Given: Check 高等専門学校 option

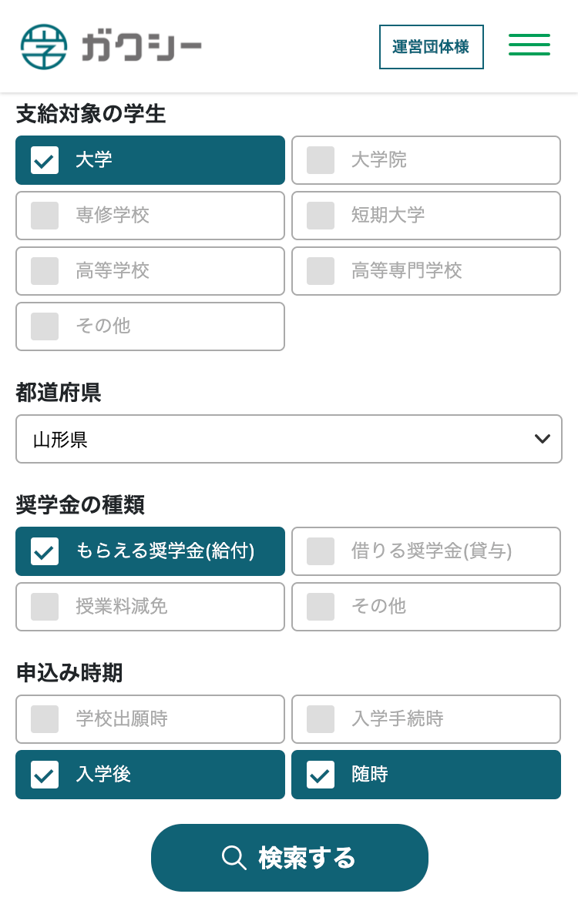Looking at the screenshot, I should (321, 271).
